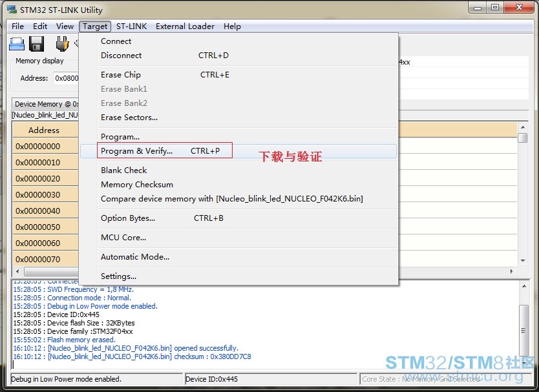Click log line 'Device ID:0x445'
The width and height of the screenshot is (539, 392).
coord(56,315)
